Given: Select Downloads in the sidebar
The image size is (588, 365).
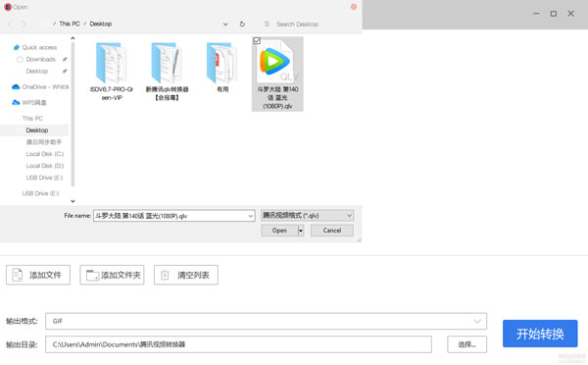Looking at the screenshot, I should point(40,59).
